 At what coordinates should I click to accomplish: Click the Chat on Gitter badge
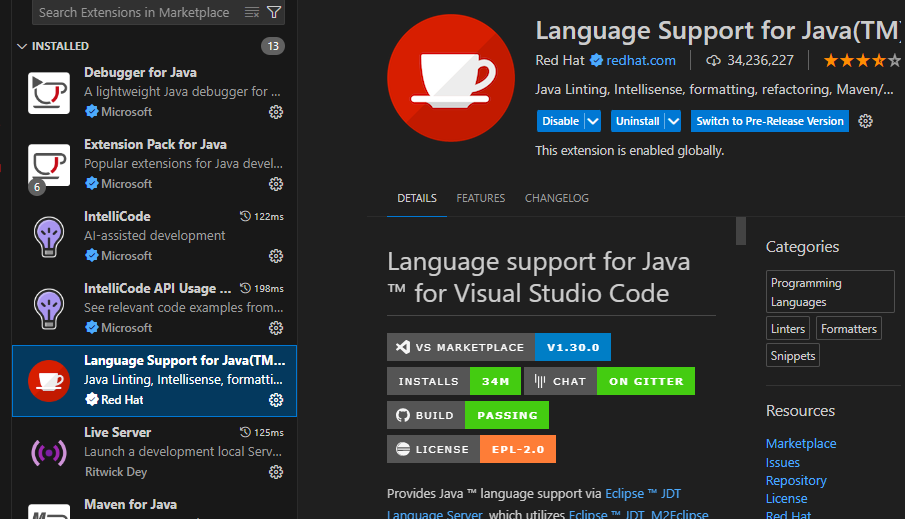[609, 381]
